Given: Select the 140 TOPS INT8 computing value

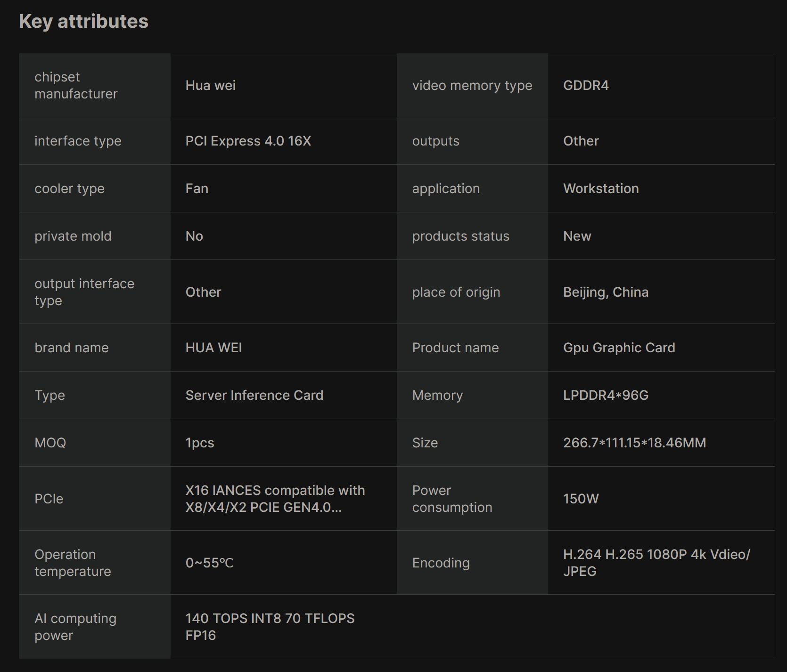Looking at the screenshot, I should (270, 627).
